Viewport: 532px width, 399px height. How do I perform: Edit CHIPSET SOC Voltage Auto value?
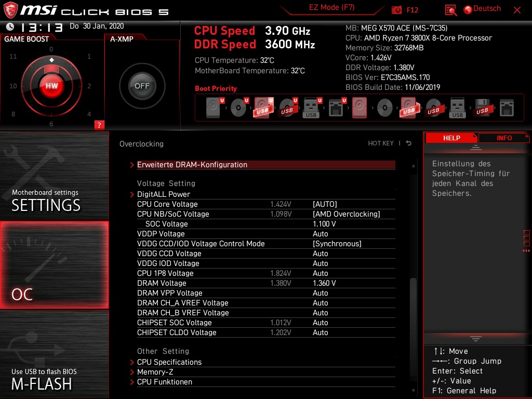[320, 322]
